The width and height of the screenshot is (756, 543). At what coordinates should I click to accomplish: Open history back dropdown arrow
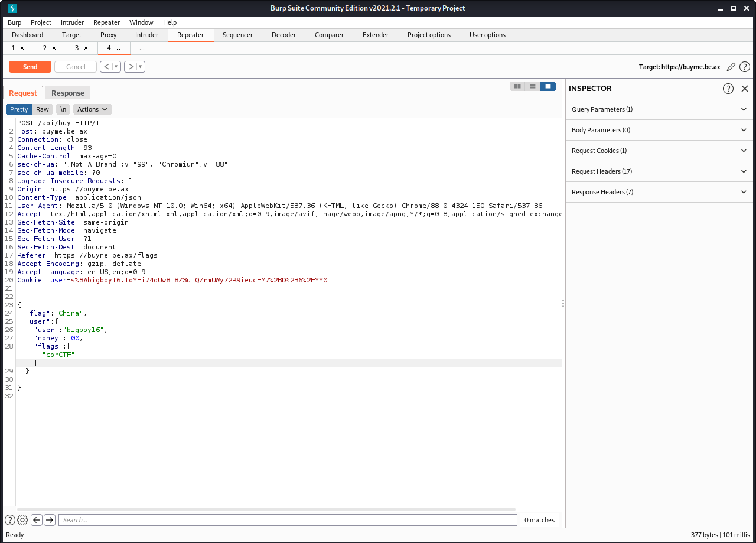pos(116,67)
